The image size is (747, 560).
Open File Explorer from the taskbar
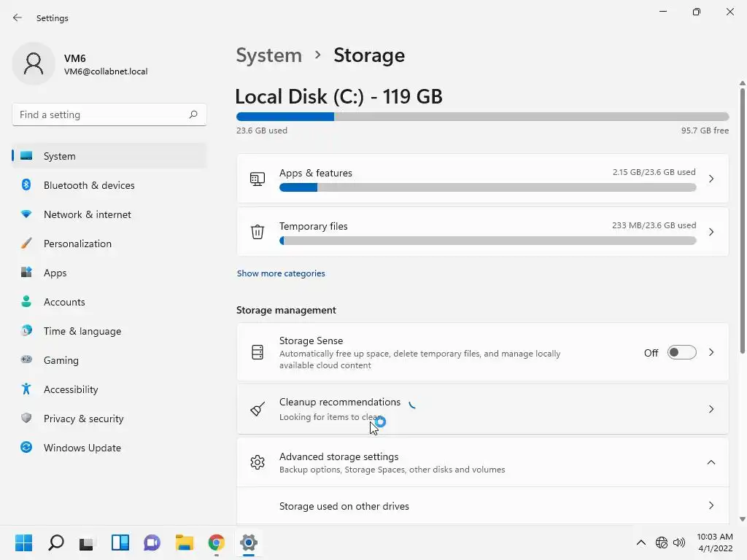tap(185, 542)
